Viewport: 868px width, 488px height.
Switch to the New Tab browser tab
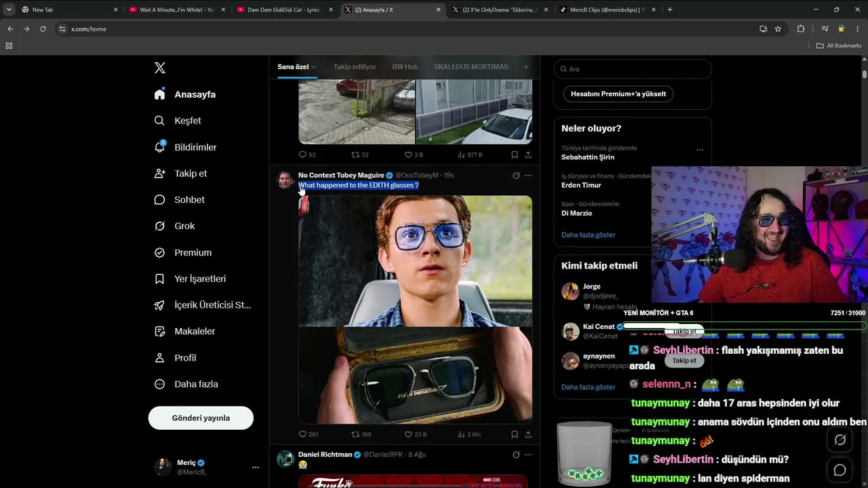click(70, 9)
